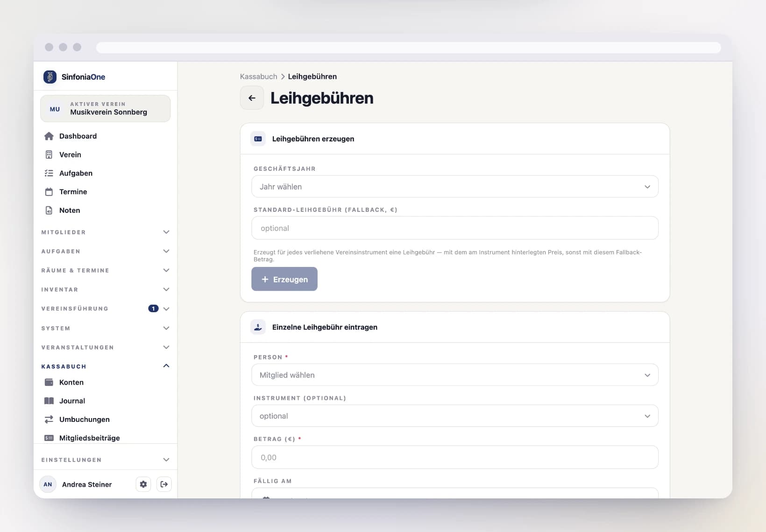Click the Noten sheet icon
Screen dimensions: 766x532
(x=49, y=210)
